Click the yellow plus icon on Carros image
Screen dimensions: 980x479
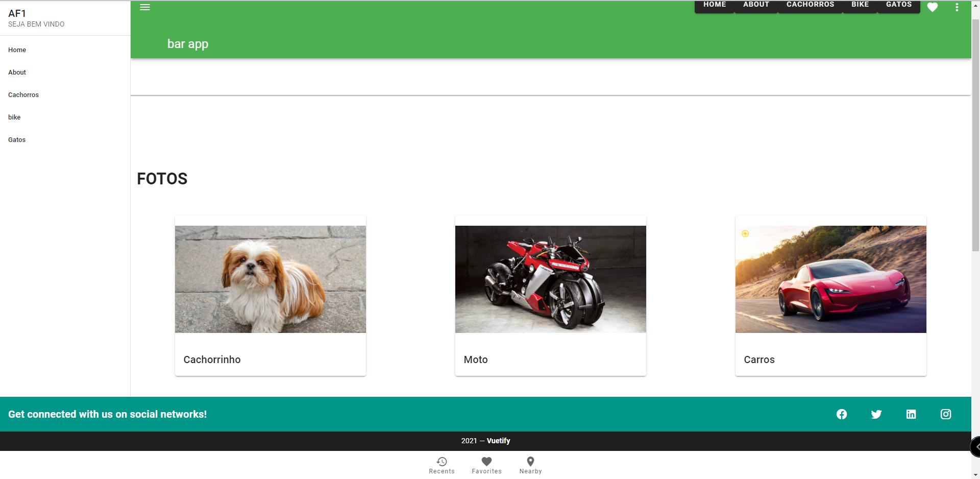(745, 234)
